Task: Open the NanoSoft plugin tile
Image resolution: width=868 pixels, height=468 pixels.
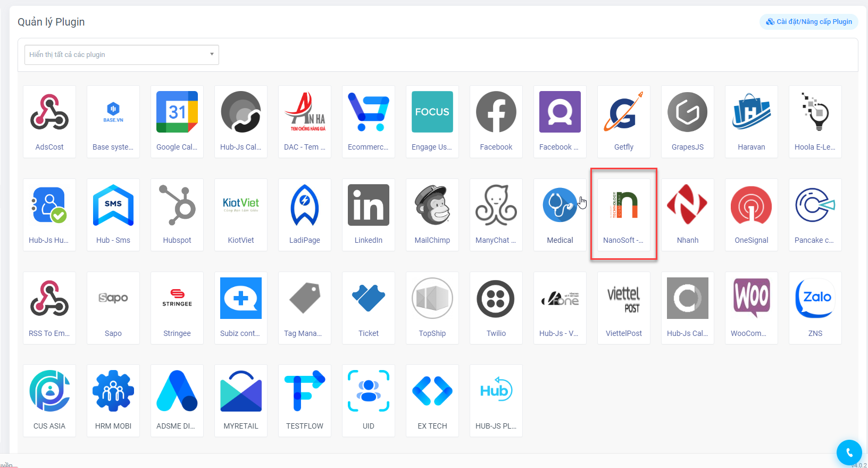Action: point(623,214)
